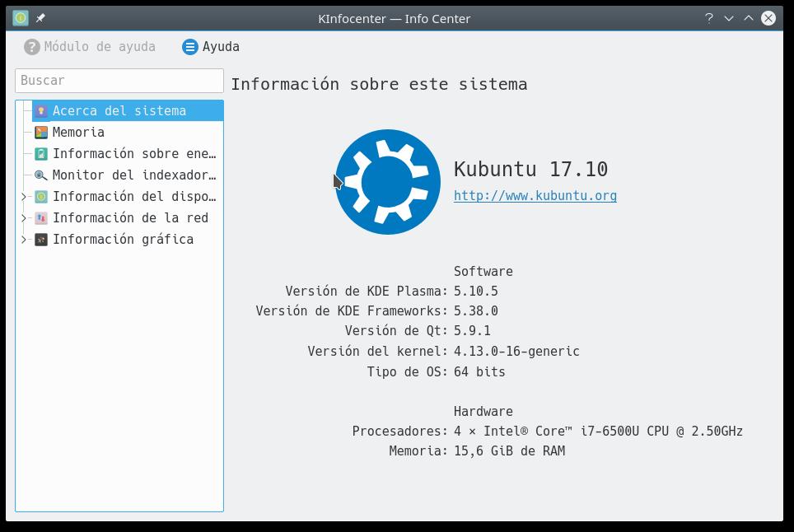794x532 pixels.
Task: Expand the Información del dispositivo tree node
Action: (x=23, y=196)
